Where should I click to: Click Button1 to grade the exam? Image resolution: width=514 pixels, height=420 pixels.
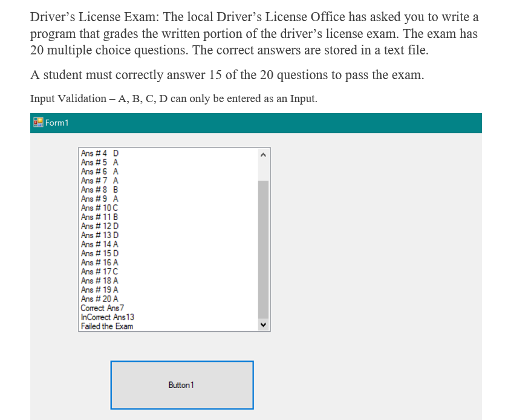coord(181,385)
